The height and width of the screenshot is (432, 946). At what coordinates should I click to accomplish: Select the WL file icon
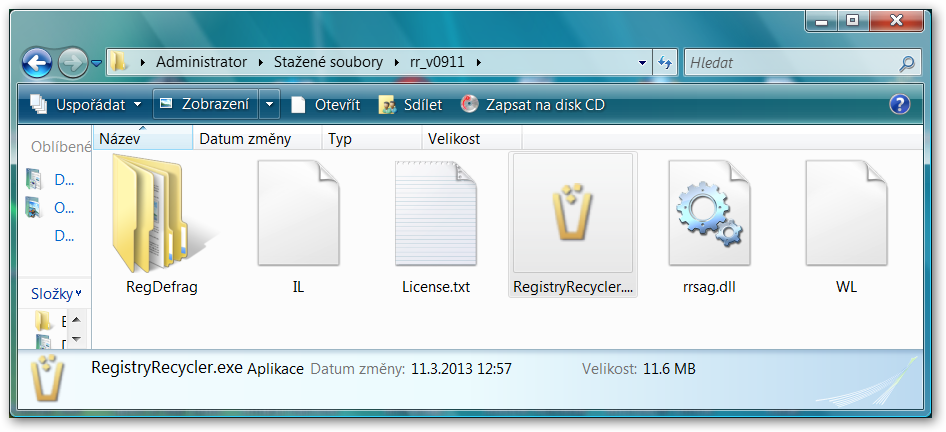846,212
